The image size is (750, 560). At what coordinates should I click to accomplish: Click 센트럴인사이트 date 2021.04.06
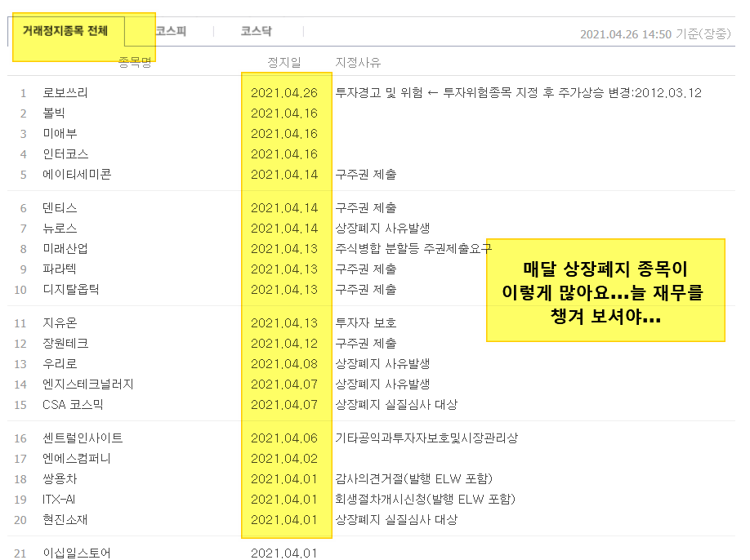[284, 438]
